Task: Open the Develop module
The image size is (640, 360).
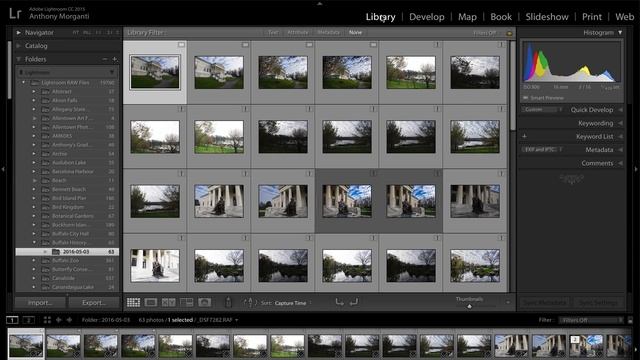Action: (x=427, y=17)
